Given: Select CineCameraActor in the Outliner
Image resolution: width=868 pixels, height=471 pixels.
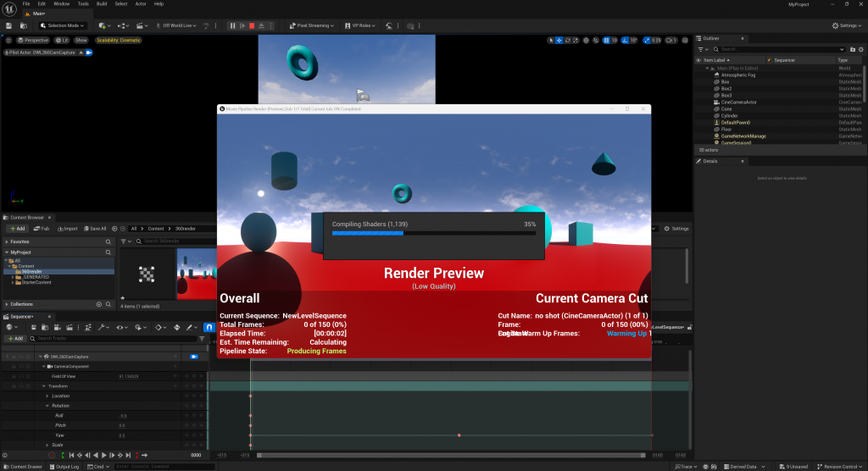Looking at the screenshot, I should (738, 103).
